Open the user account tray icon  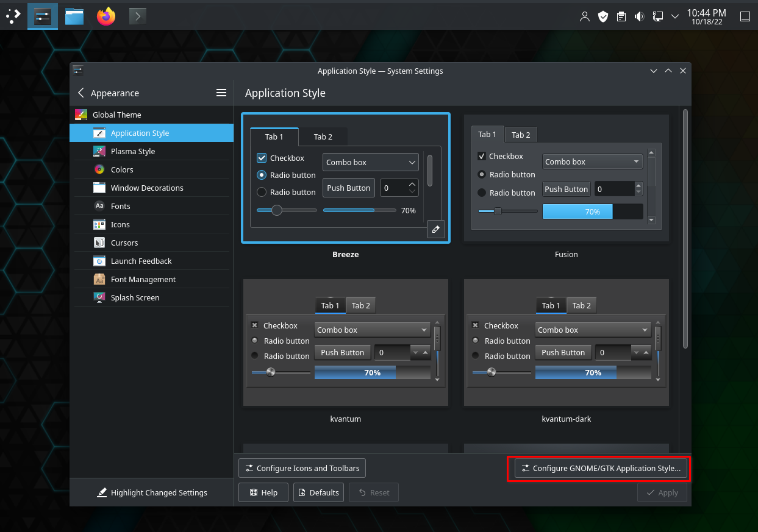585,16
